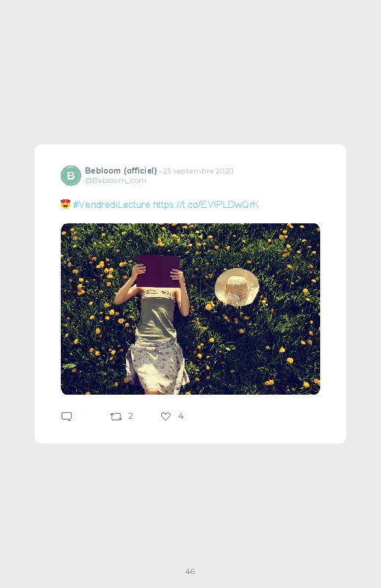Click the page number 46
Image resolution: width=381 pixels, height=588 pixels.
(190, 571)
